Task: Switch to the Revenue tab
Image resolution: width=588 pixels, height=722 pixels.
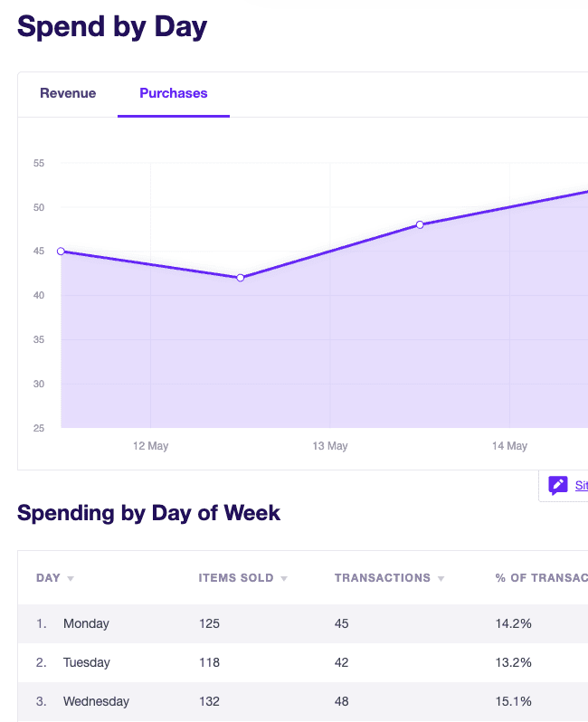Action: (x=68, y=93)
